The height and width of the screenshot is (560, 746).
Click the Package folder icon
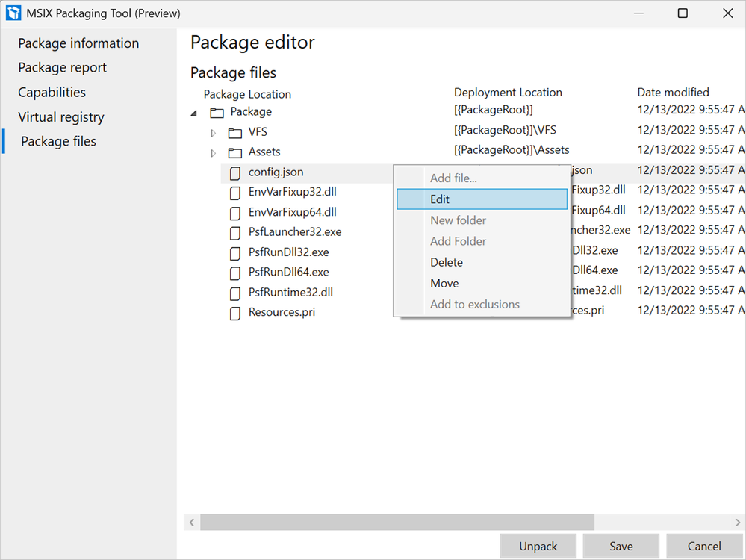point(217,113)
